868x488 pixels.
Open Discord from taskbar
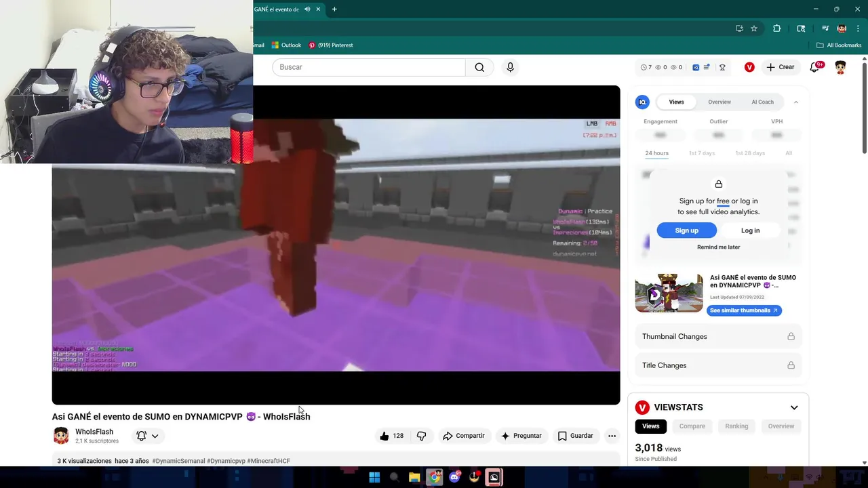[x=454, y=477]
